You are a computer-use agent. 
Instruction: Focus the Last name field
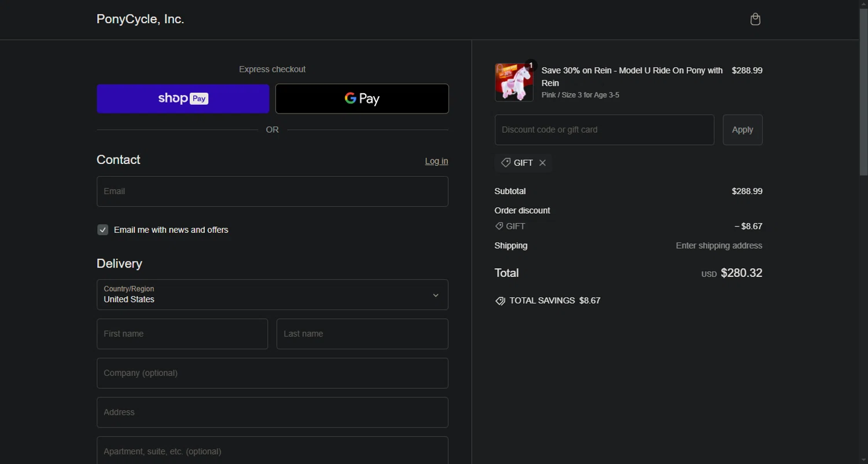pos(362,334)
